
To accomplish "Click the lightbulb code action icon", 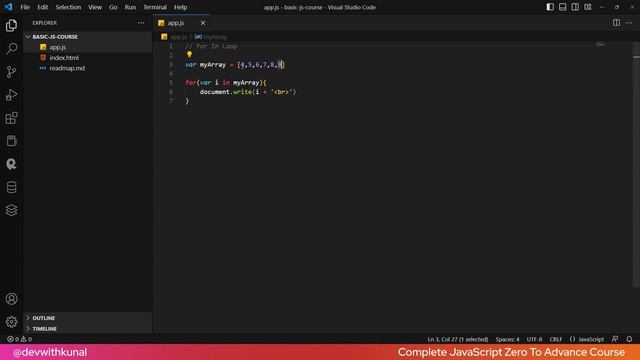I will click(x=189, y=54).
